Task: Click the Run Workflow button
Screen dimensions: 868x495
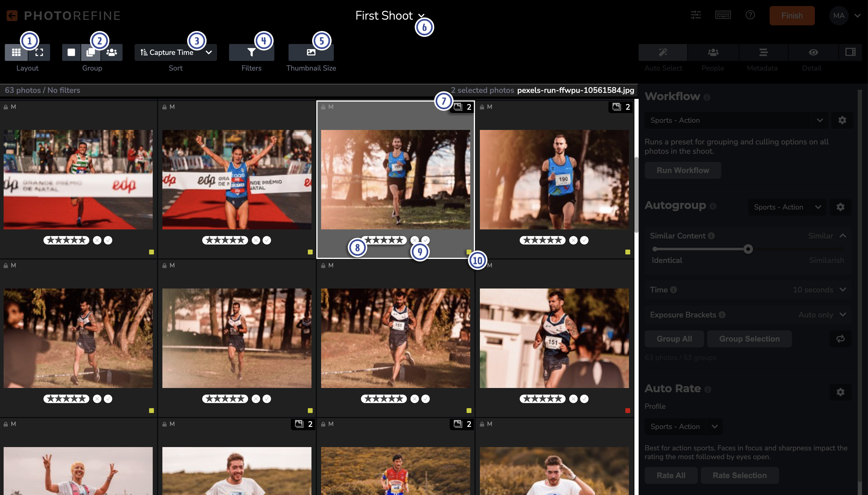Action: coord(683,170)
